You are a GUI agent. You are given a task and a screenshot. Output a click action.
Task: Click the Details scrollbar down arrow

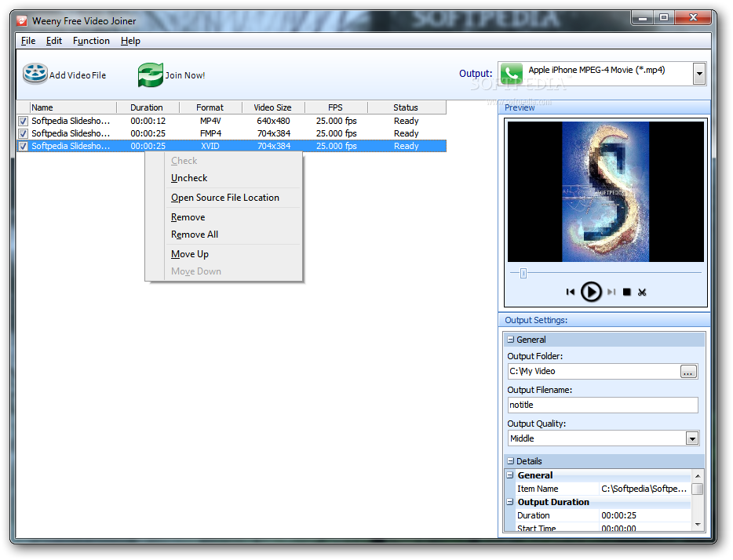(698, 525)
